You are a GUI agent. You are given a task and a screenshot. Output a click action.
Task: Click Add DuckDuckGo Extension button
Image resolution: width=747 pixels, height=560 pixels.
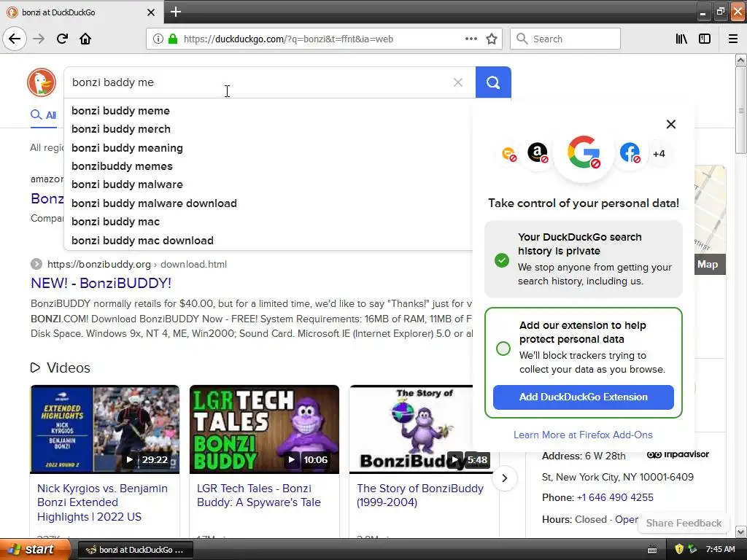pyautogui.click(x=583, y=397)
